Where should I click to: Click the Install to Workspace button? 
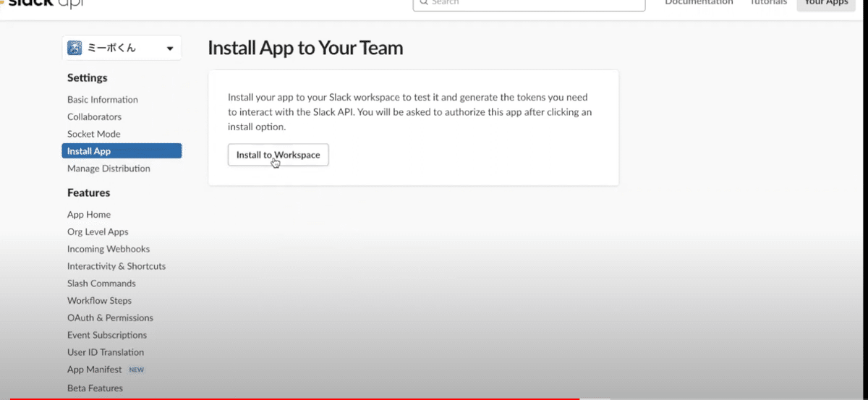click(x=278, y=155)
